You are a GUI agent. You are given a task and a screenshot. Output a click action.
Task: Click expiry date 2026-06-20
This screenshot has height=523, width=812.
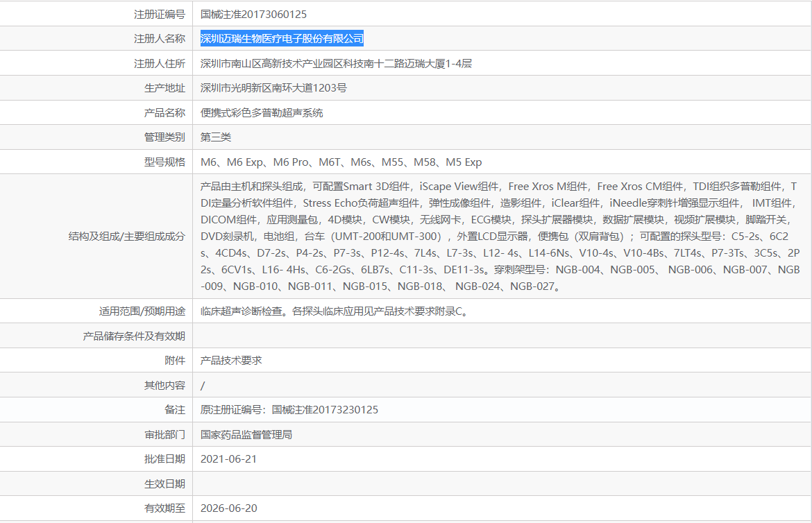click(x=228, y=508)
